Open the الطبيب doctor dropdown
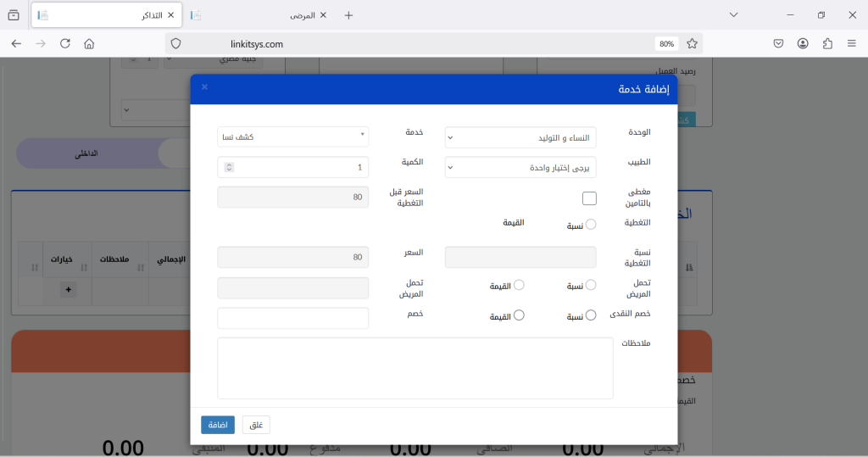868x457 pixels. [x=520, y=168]
